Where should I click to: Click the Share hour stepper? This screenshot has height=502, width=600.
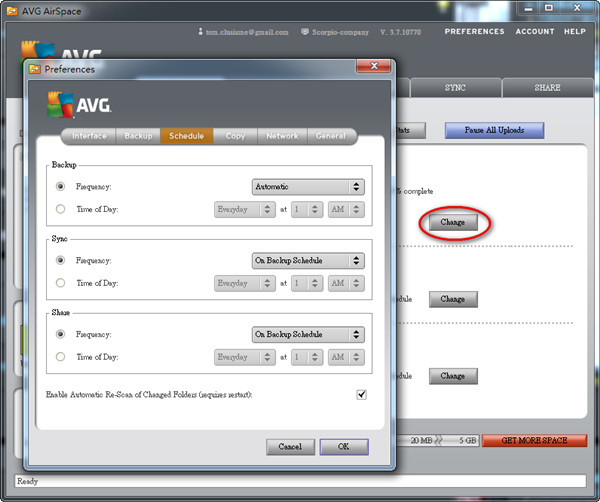click(x=307, y=357)
